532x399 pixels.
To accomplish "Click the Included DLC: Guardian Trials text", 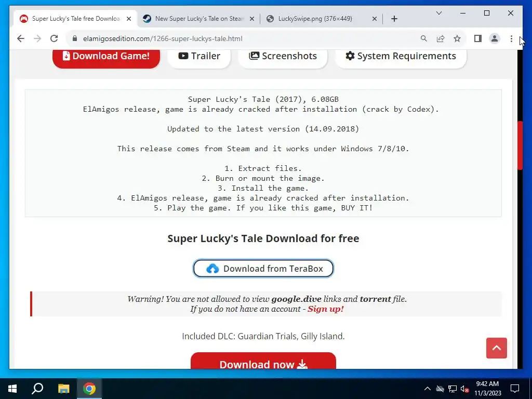I will [263, 336].
